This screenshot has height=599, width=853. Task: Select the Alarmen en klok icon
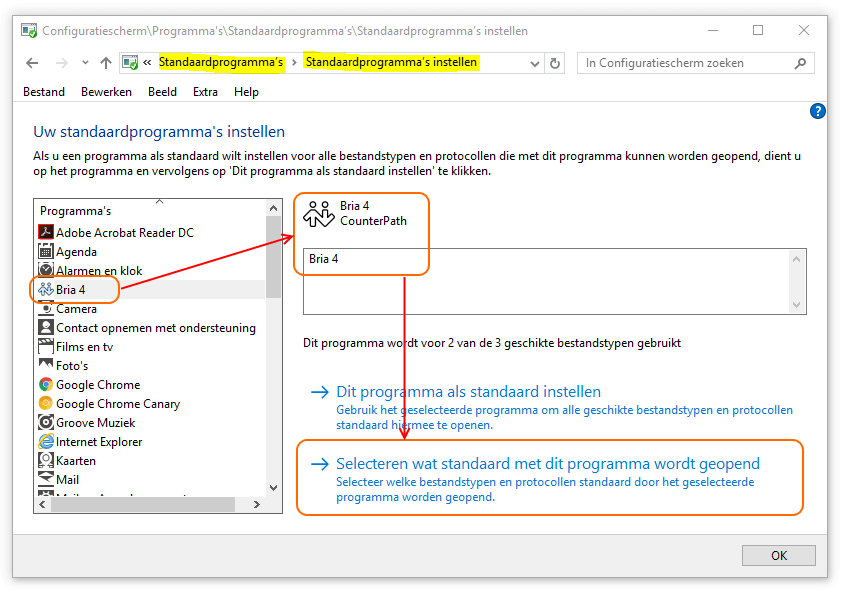click(46, 270)
